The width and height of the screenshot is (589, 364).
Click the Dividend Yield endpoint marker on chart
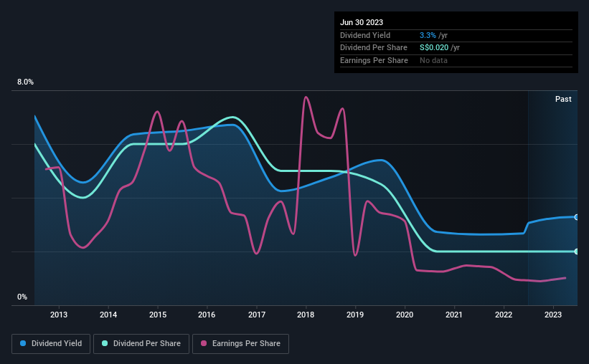coord(576,217)
